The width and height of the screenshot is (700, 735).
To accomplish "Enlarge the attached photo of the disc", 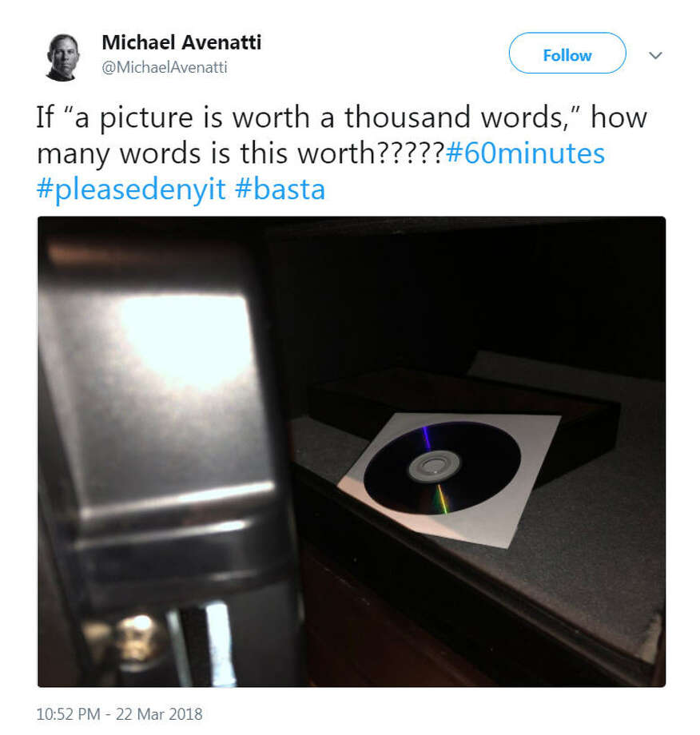I will (x=351, y=451).
